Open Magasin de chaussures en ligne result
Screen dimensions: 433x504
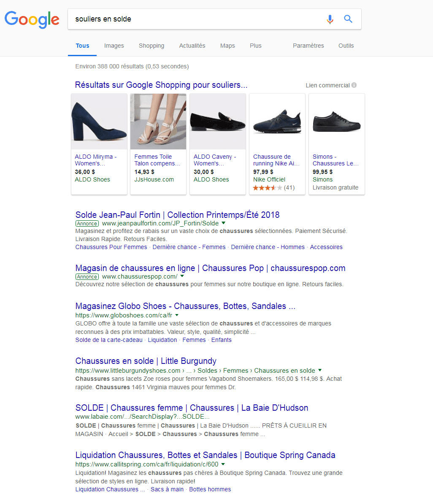click(210, 268)
